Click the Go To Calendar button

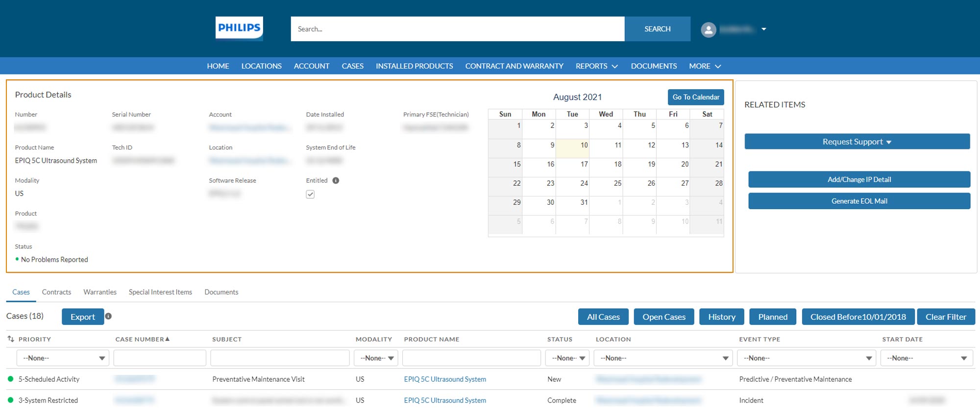pos(695,97)
